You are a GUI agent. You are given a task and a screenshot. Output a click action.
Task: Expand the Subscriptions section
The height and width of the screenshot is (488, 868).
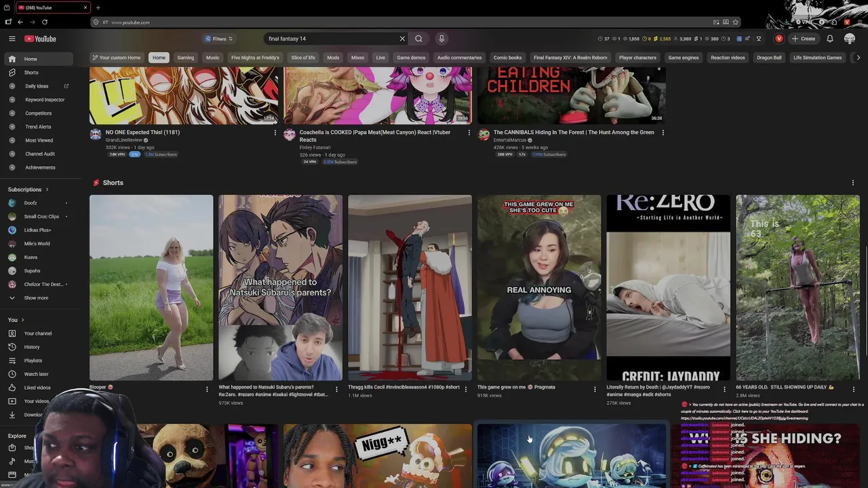[x=28, y=189]
